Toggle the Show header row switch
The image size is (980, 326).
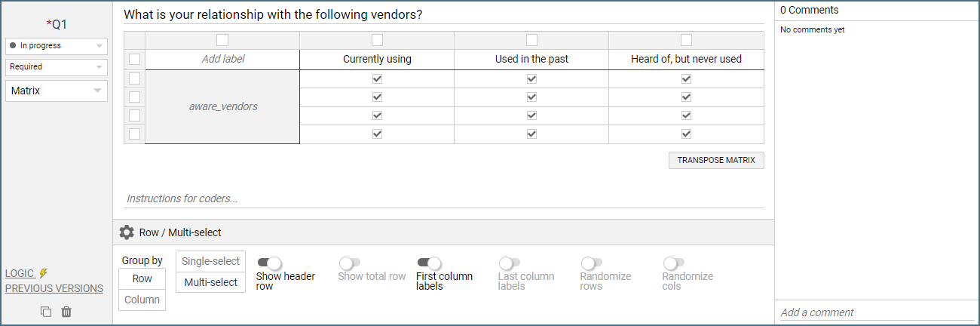[x=269, y=263]
